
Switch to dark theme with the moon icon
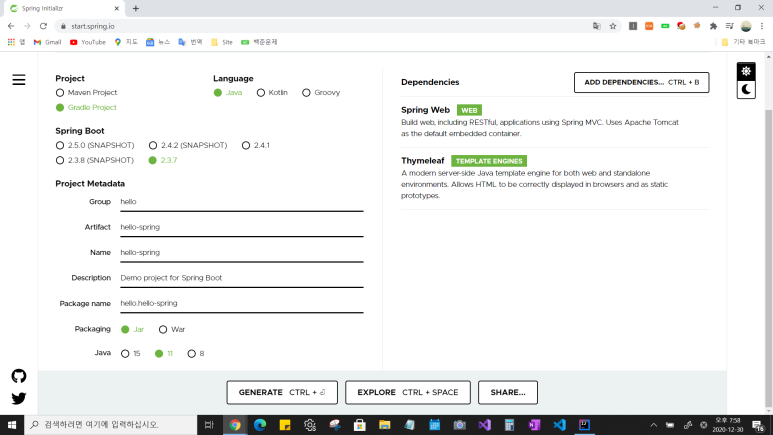coord(746,90)
